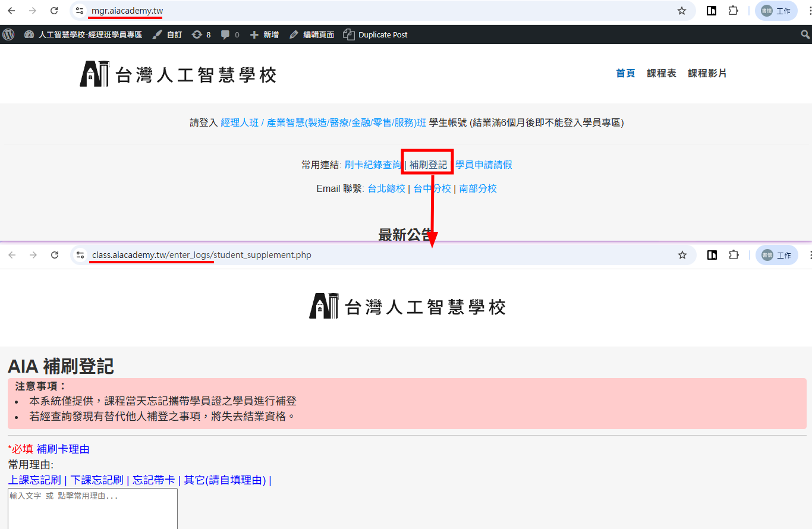Open the 課程影片 navigation item

tap(707, 73)
